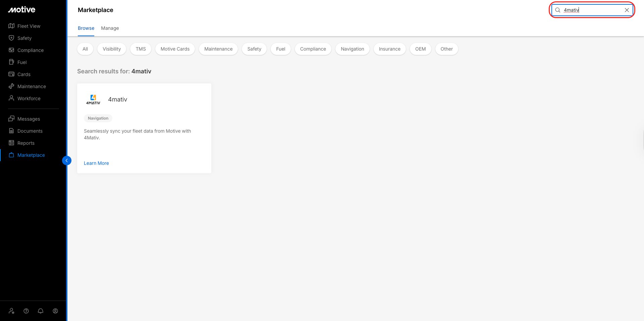Click the Documents file icon
Image resolution: width=644 pixels, height=321 pixels.
point(11,131)
